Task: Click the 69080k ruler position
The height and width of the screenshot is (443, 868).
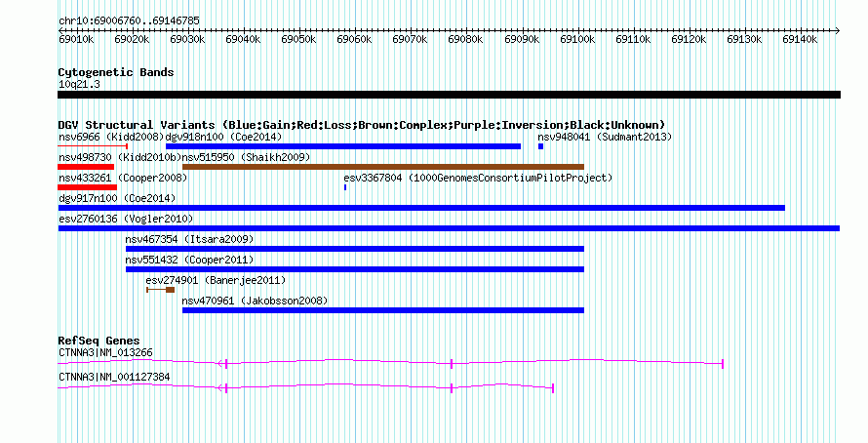Action: click(x=465, y=39)
